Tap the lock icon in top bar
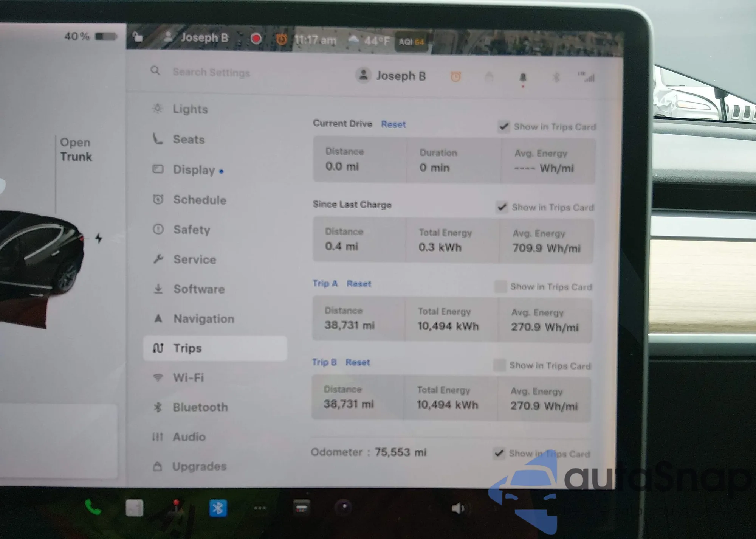This screenshot has width=756, height=539. tap(138, 37)
